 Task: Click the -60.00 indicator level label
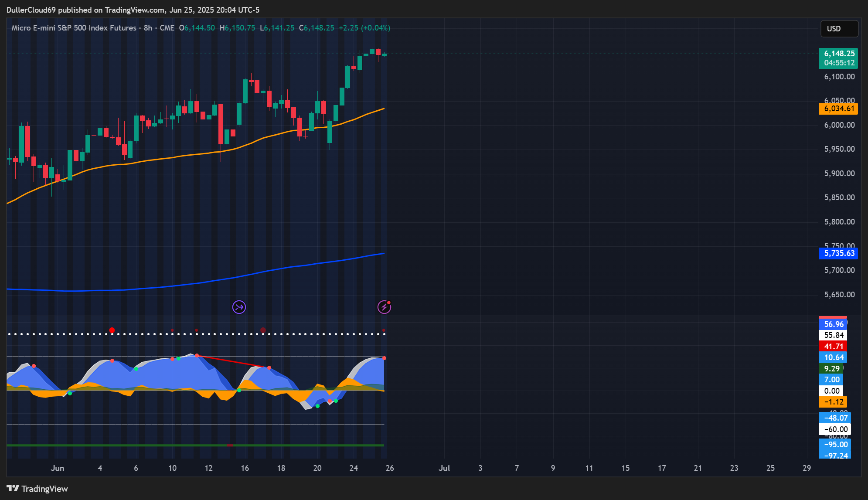tap(834, 429)
